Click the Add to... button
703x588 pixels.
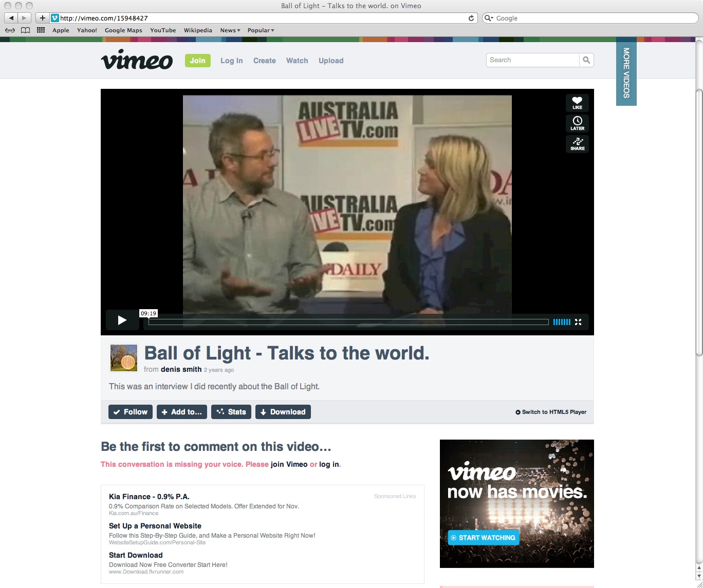182,412
